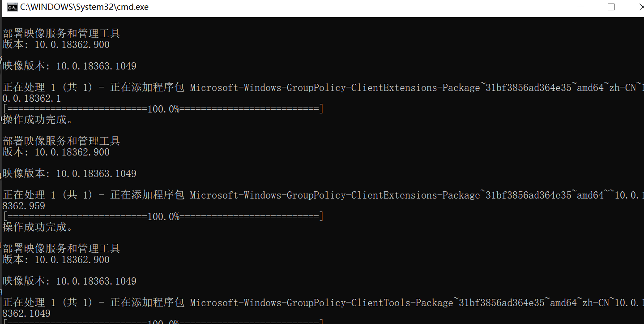The image size is (644, 324).
Task: Click the second 操作成功完成。 message
Action: [x=38, y=228]
